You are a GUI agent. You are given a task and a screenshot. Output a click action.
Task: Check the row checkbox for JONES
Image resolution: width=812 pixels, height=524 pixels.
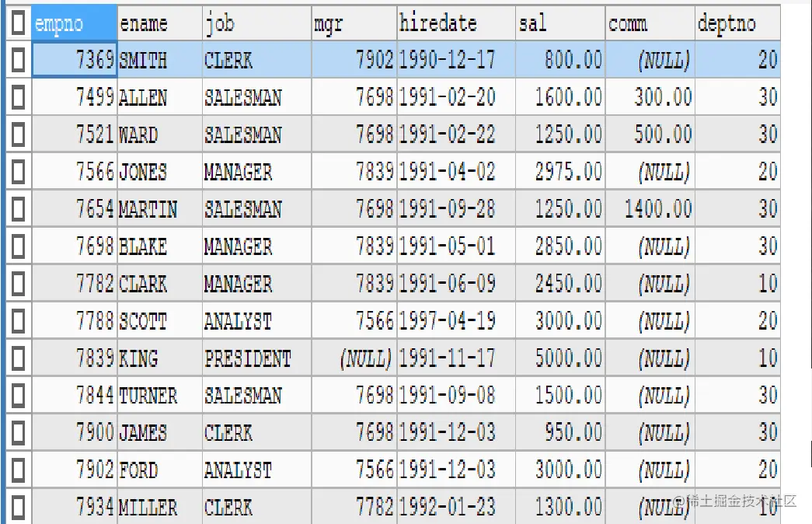click(x=18, y=172)
